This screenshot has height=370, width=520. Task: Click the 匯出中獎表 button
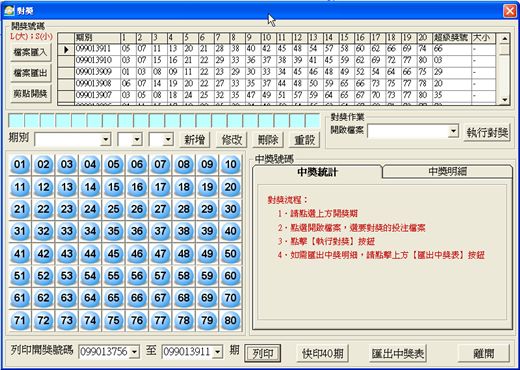click(x=398, y=353)
